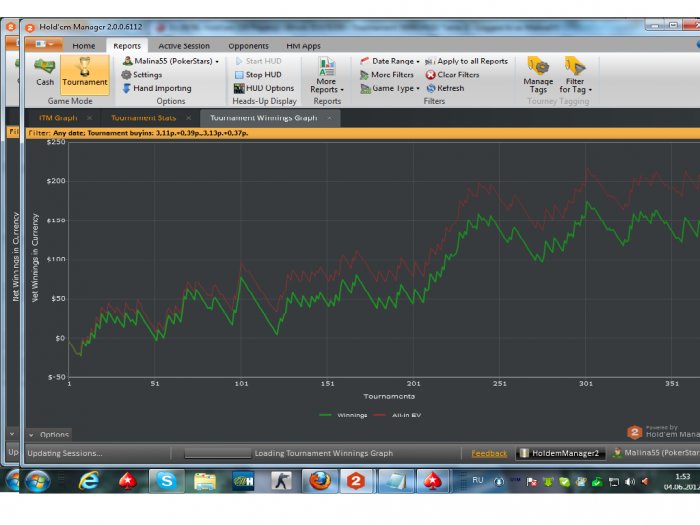This screenshot has height=525, width=700.
Task: Switch to the Home ribbon tab
Action: [83, 46]
